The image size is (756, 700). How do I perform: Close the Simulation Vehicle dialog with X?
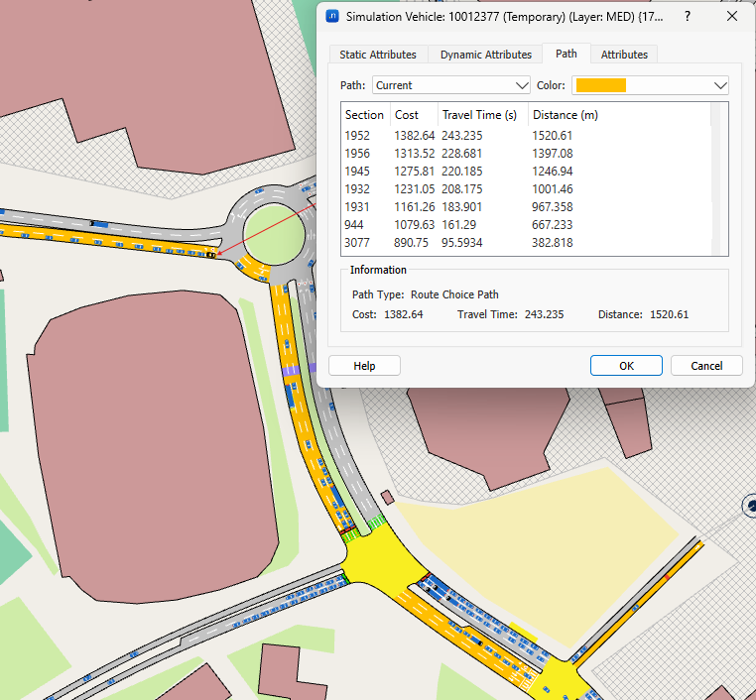coord(732,17)
